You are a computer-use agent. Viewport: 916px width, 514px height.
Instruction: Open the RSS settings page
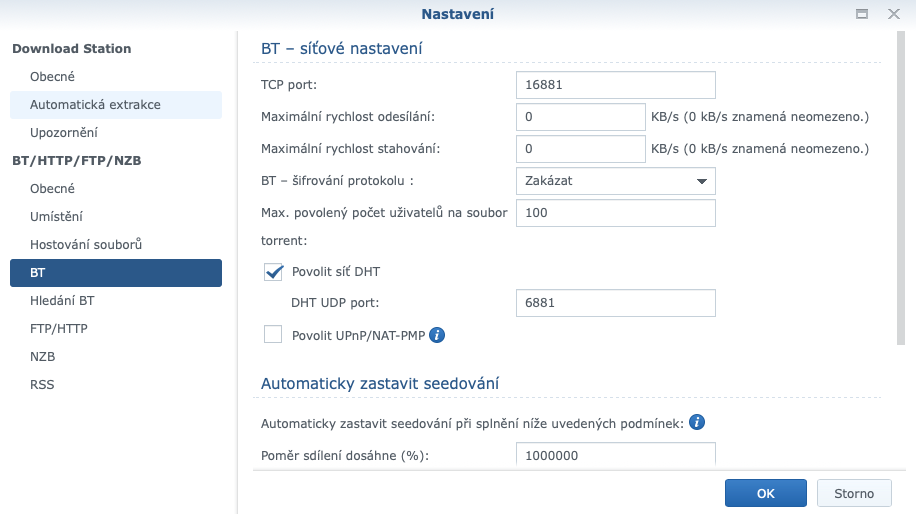[x=116, y=384]
